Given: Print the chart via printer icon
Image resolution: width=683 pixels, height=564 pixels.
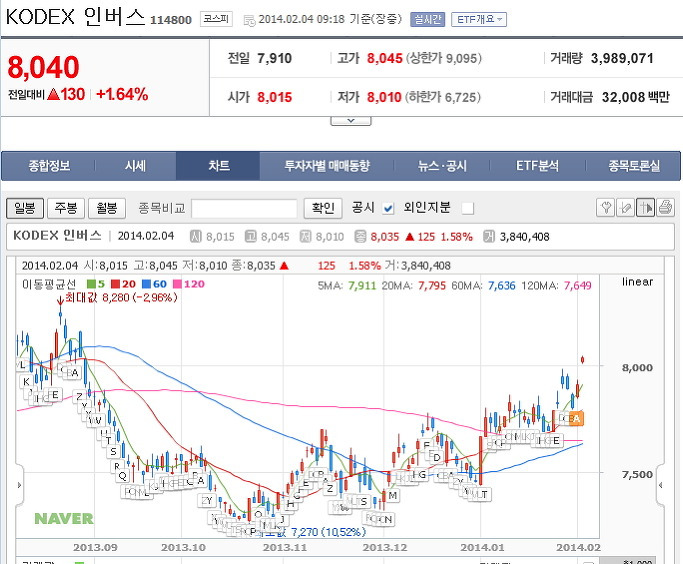Looking at the screenshot, I should (665, 208).
